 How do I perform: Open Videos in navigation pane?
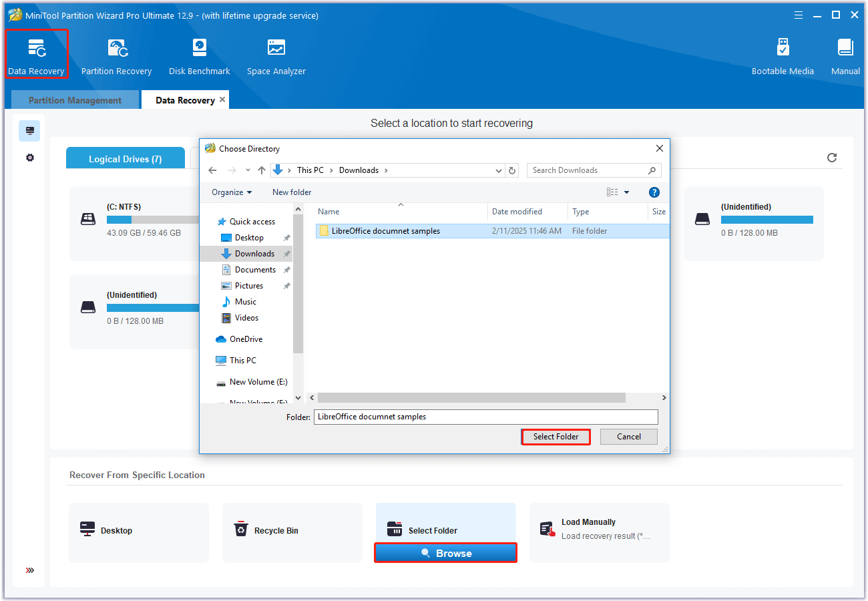(x=246, y=318)
